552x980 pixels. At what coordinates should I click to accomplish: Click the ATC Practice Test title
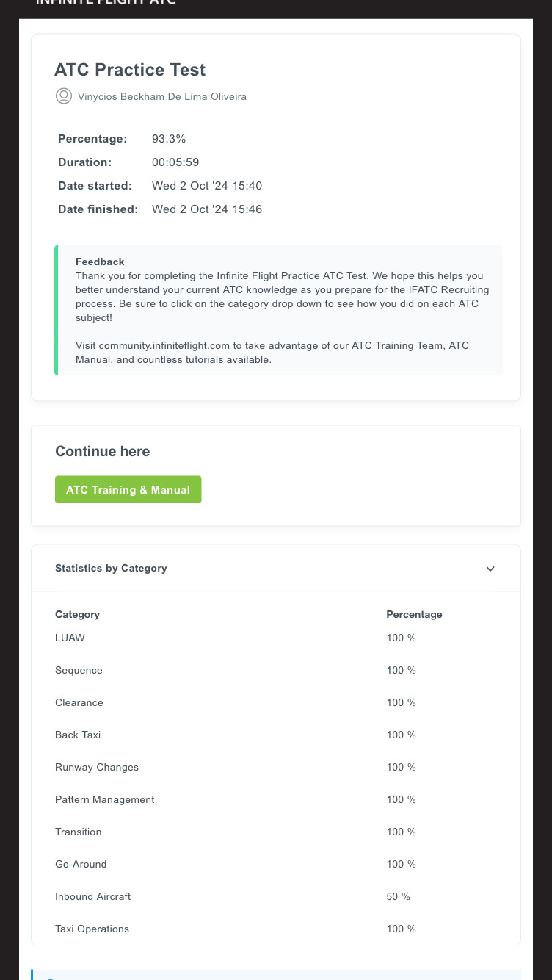[130, 70]
